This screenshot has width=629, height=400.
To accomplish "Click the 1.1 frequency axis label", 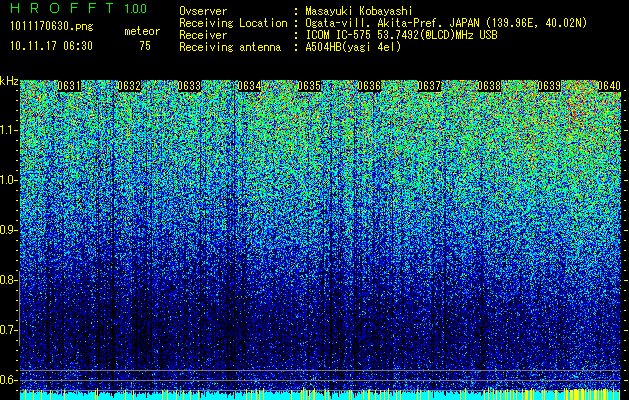I will (9, 130).
